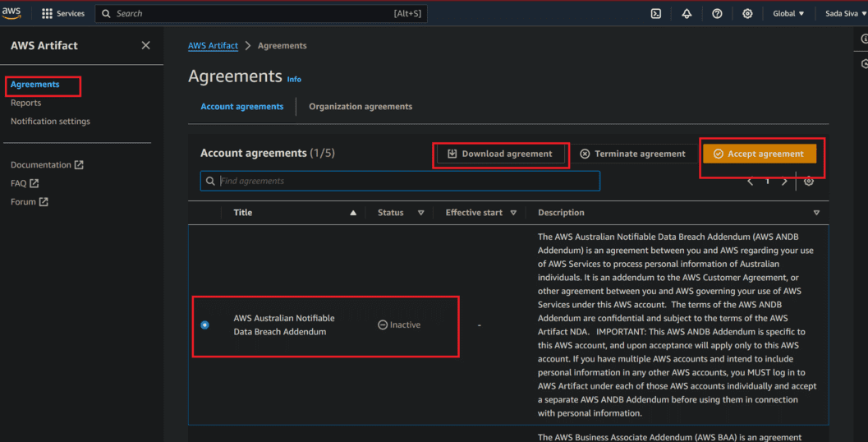Open the AWS home logo
Image resolution: width=868 pixels, height=442 pixels.
(11, 13)
